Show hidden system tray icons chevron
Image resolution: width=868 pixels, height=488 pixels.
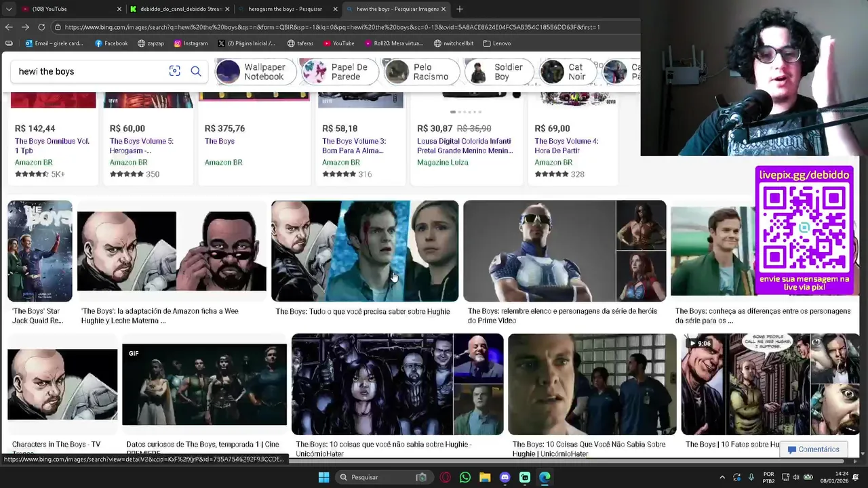722,477
